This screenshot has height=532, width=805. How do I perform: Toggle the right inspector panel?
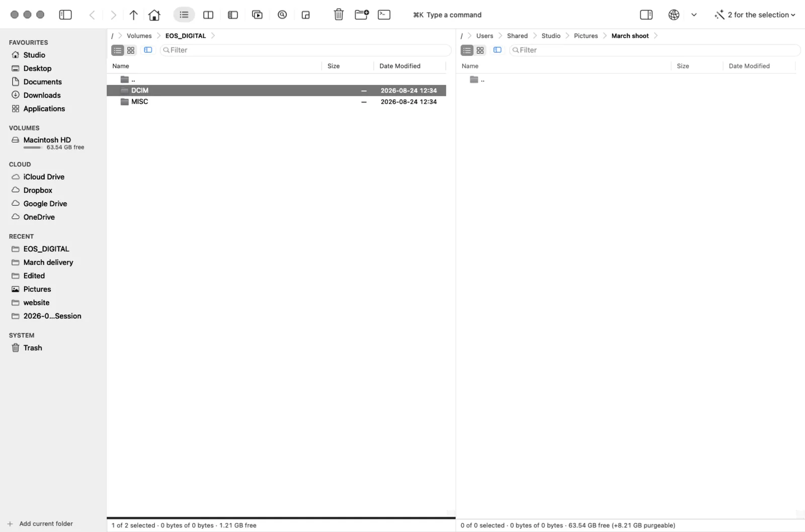coord(646,15)
